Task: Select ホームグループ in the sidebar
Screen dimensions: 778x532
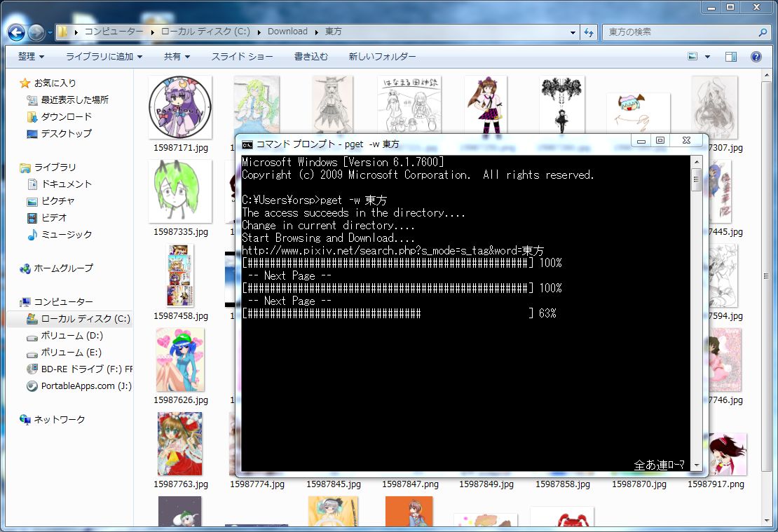Action: [63, 268]
